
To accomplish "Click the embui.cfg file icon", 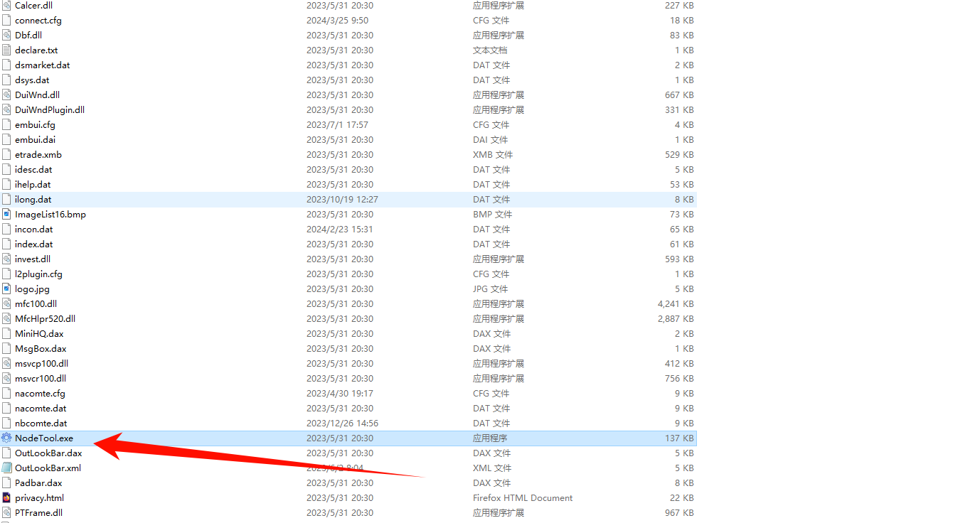I will point(6,125).
